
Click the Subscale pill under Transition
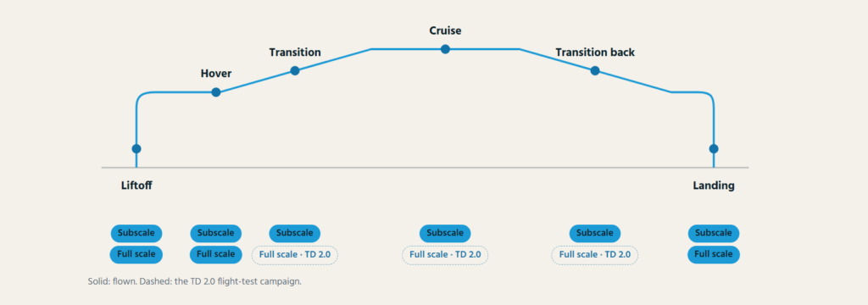point(295,233)
